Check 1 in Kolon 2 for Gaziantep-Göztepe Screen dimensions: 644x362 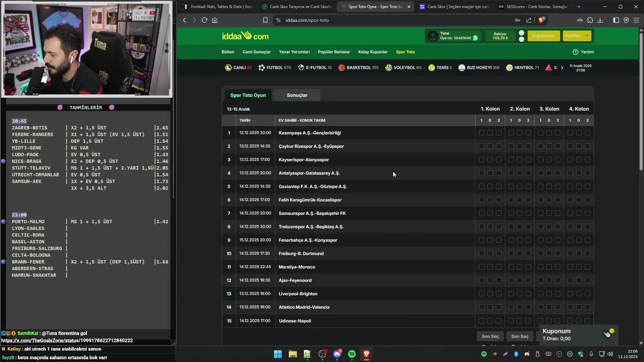coord(511,187)
